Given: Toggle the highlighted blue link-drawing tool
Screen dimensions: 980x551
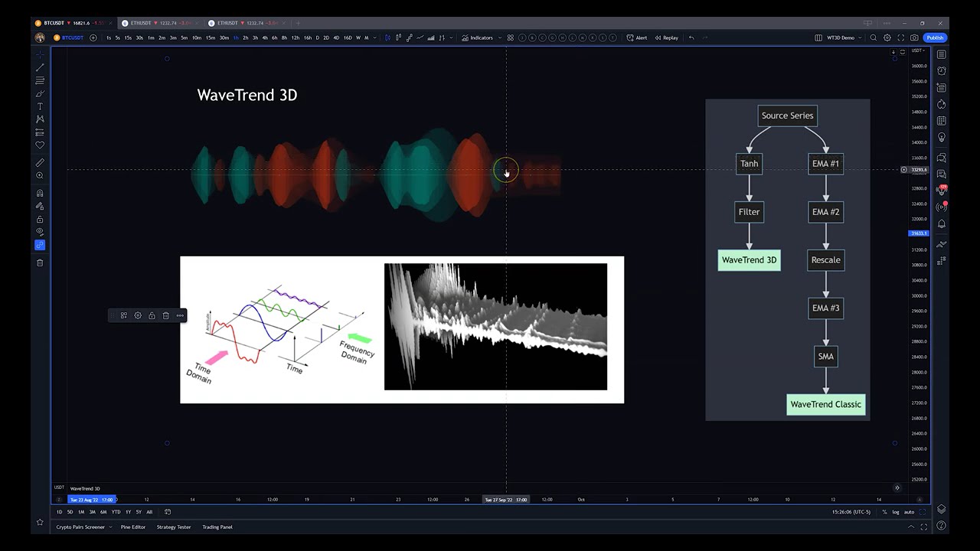Looking at the screenshot, I should [40, 245].
